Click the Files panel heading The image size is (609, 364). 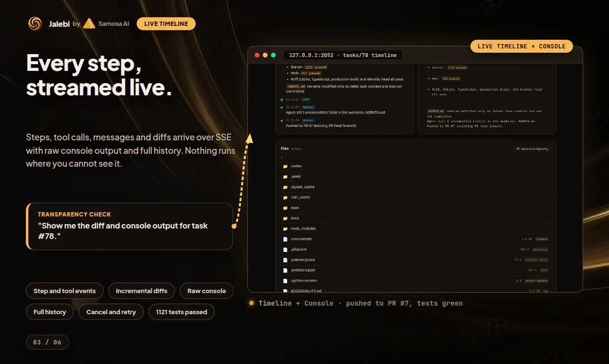coord(285,148)
